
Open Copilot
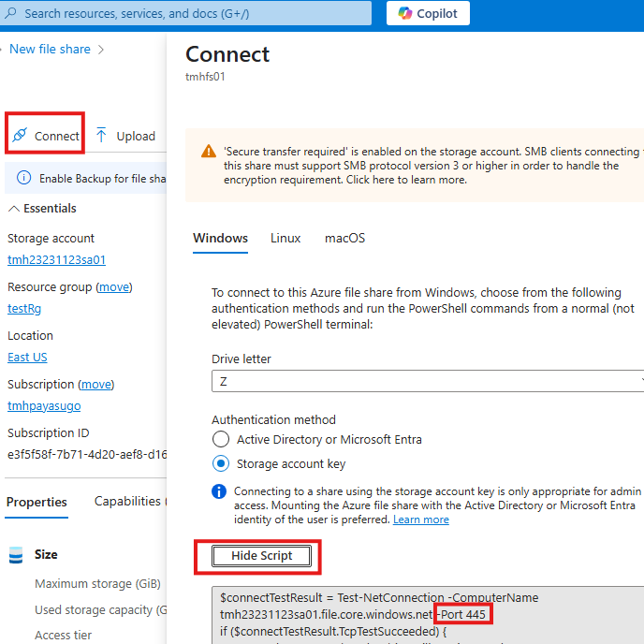point(428,13)
